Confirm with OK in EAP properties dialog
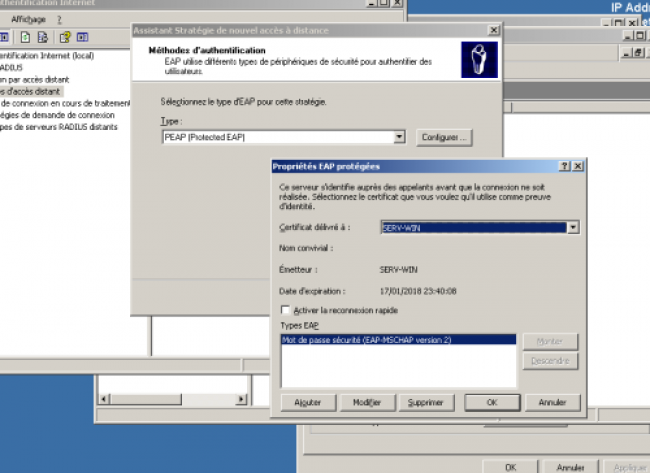 491,402
